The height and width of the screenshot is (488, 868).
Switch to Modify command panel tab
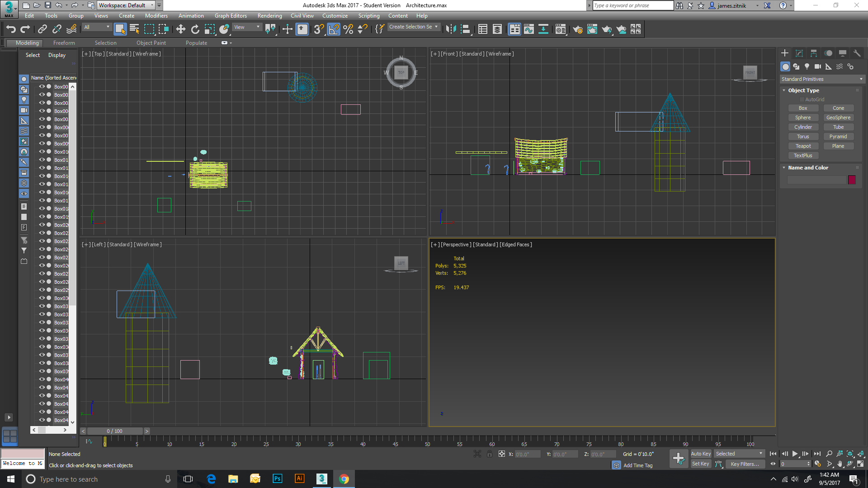(799, 53)
